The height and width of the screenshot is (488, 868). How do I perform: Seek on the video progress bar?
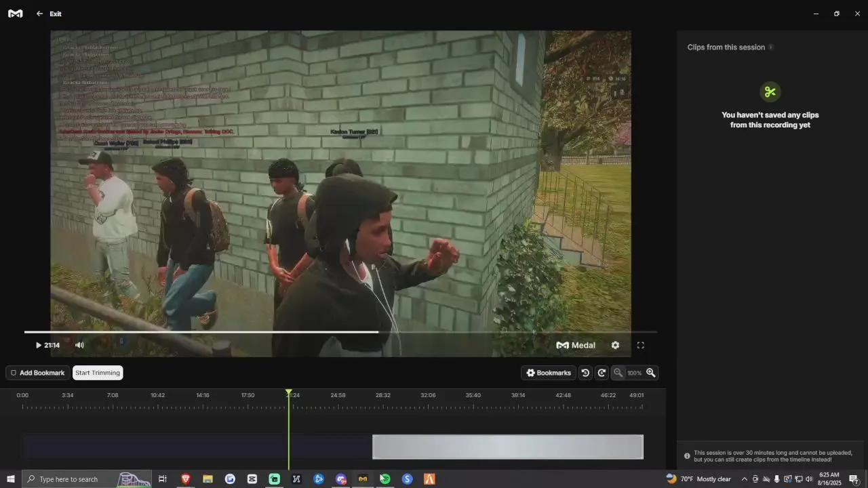coord(340,332)
